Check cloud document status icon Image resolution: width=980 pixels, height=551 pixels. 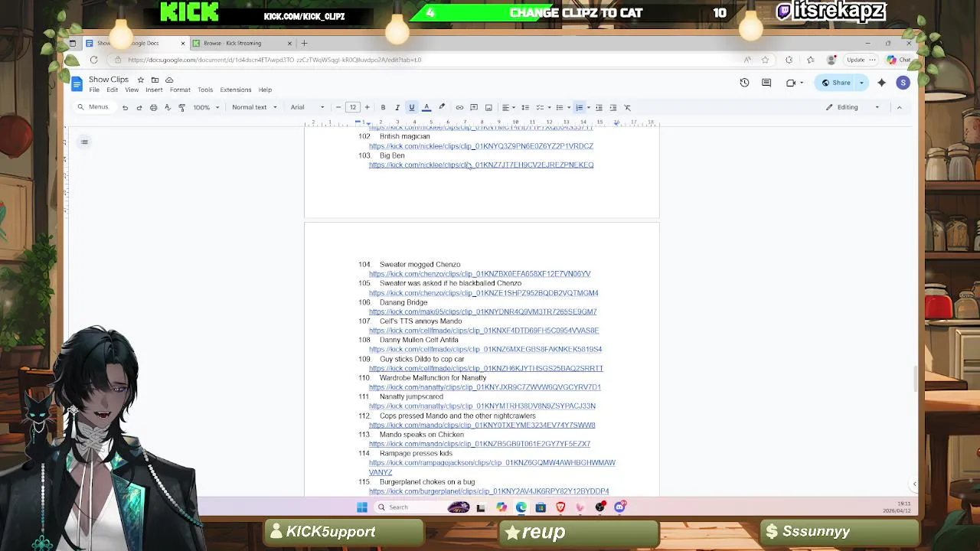click(x=169, y=80)
